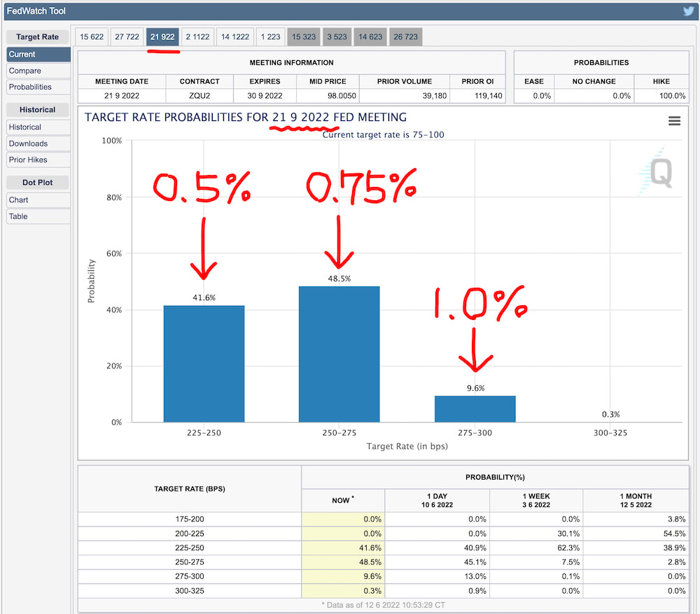Screen dimensions: 700x614
Task: Show the Dot Plot Table
Action: pos(38,216)
